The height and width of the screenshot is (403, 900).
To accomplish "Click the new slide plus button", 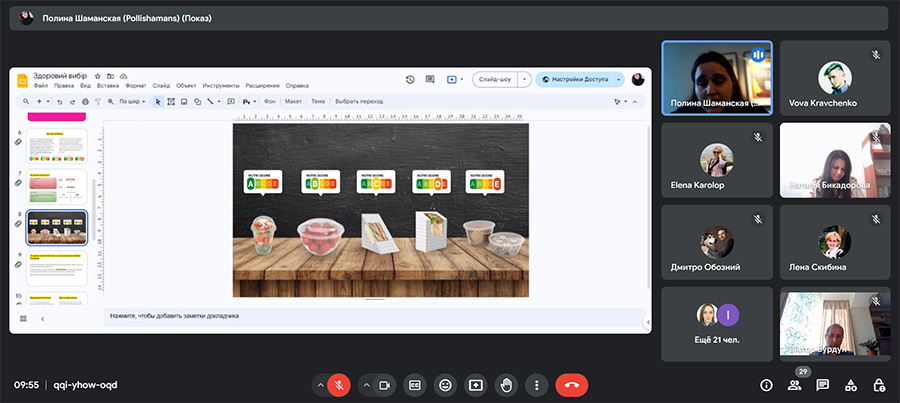I will [39, 102].
